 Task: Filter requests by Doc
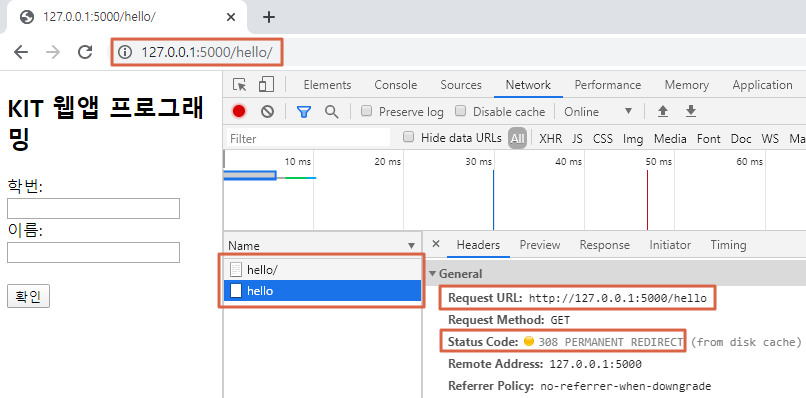pos(741,138)
